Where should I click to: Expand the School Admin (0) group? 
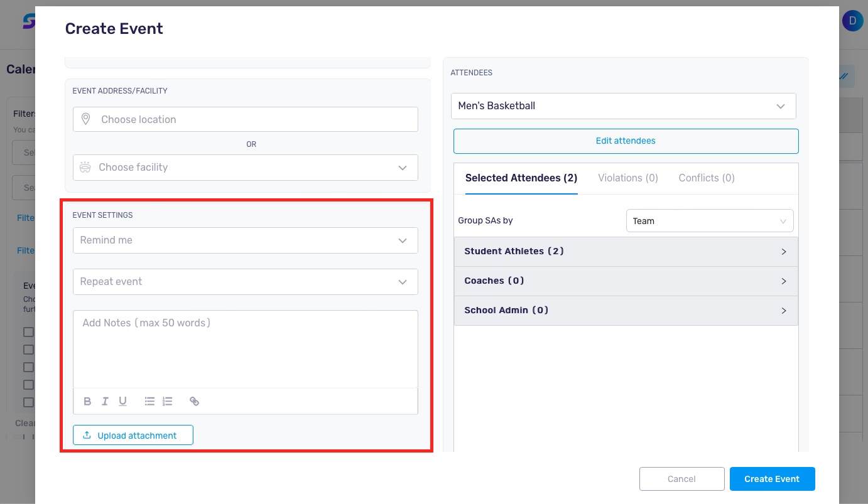626,311
